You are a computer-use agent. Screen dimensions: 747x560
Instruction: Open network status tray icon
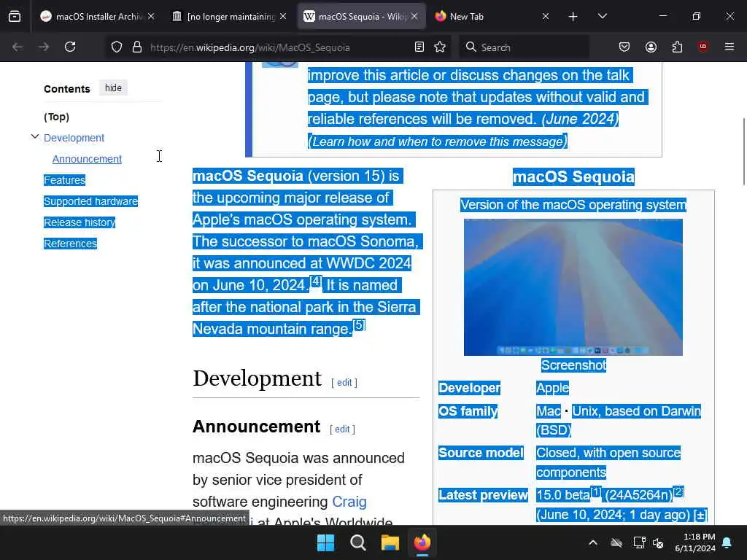639,542
